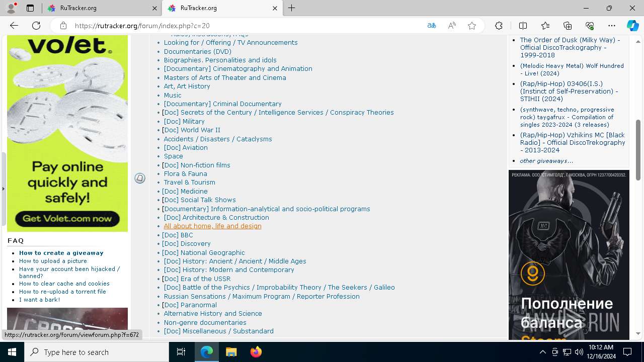Close the first inactive RuTracker.org tab
The image size is (644, 362).
(x=154, y=8)
